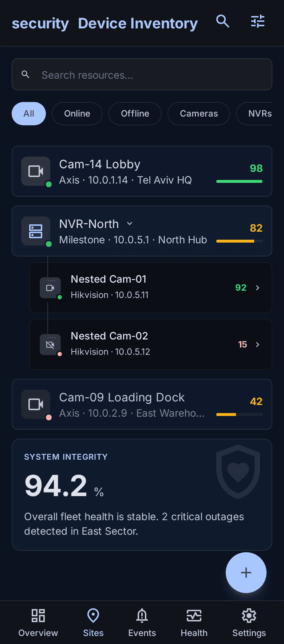Collapse the NVR-North chevron
This screenshot has height=644, width=284.
130,224
